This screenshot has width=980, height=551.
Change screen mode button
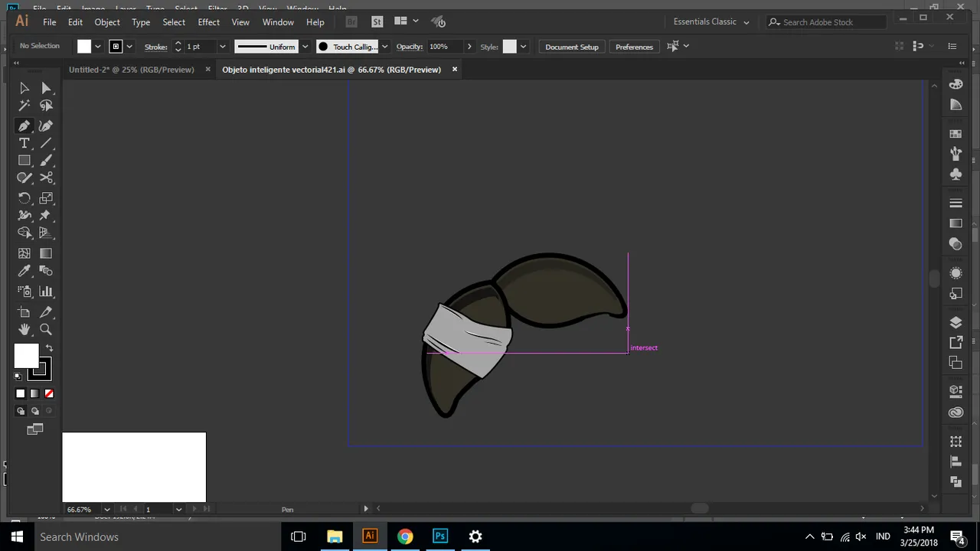pyautogui.click(x=35, y=429)
